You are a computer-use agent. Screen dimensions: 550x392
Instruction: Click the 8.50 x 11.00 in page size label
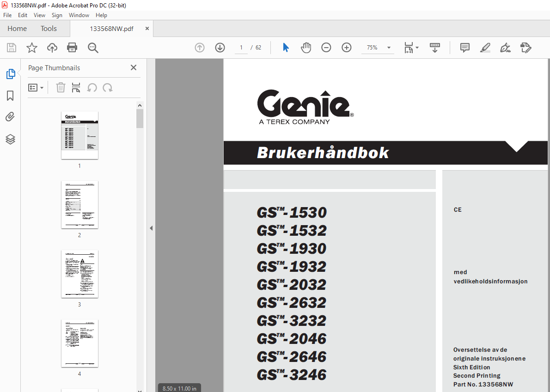(180, 388)
